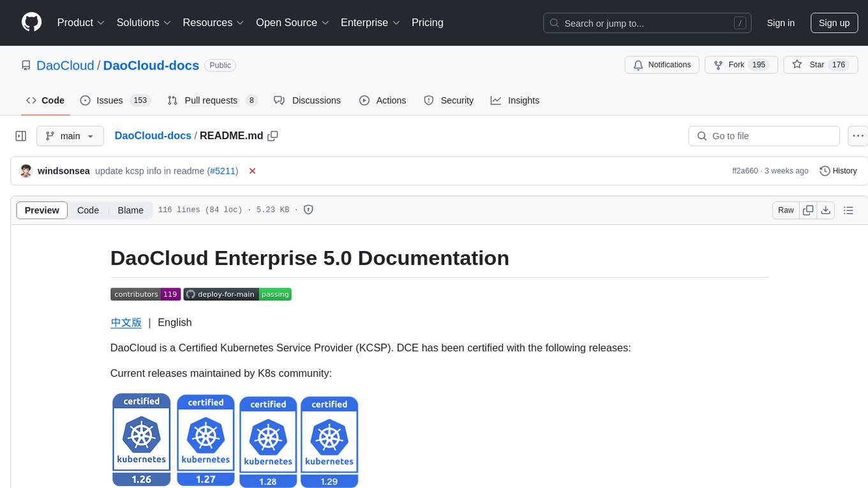Open commit ff2a660
Screen dimensions: 868x488
745,171
